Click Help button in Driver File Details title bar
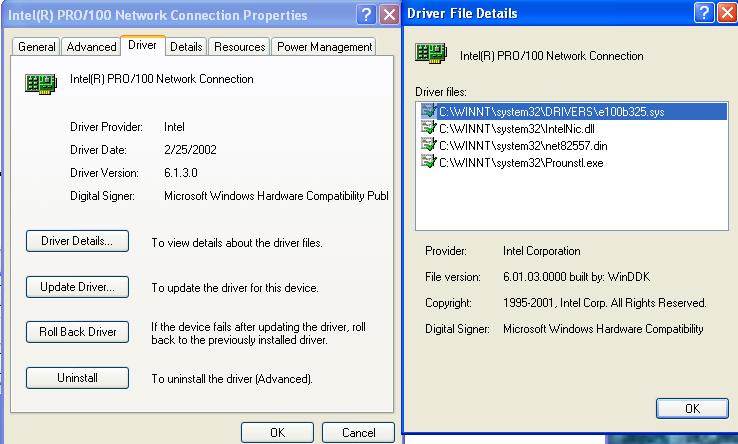The width and height of the screenshot is (738, 444). coord(704,13)
